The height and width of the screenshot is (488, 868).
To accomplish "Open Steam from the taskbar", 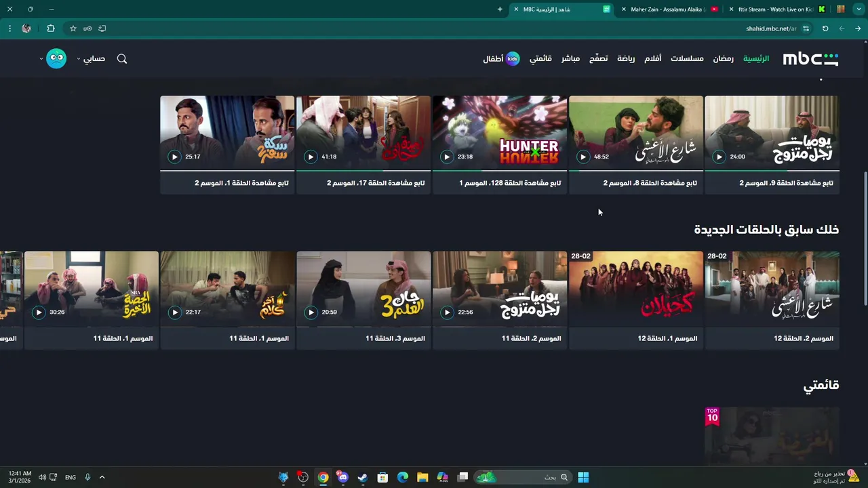I will click(363, 477).
